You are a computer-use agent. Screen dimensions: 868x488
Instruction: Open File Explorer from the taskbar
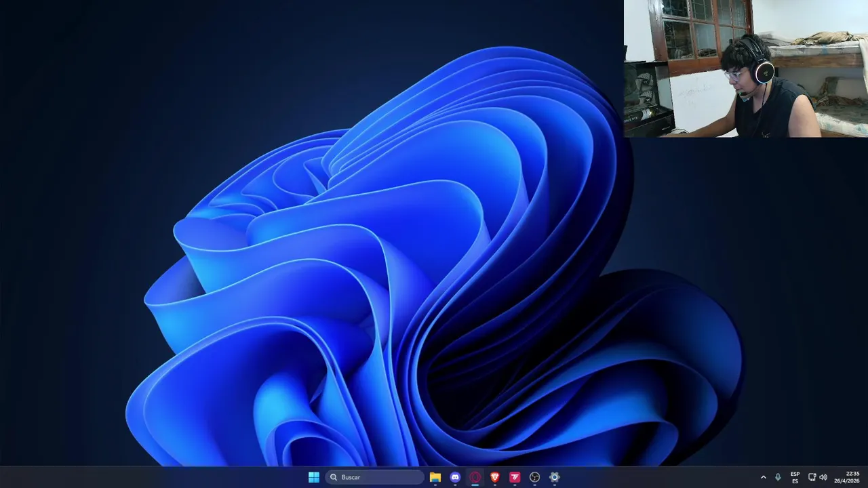435,477
